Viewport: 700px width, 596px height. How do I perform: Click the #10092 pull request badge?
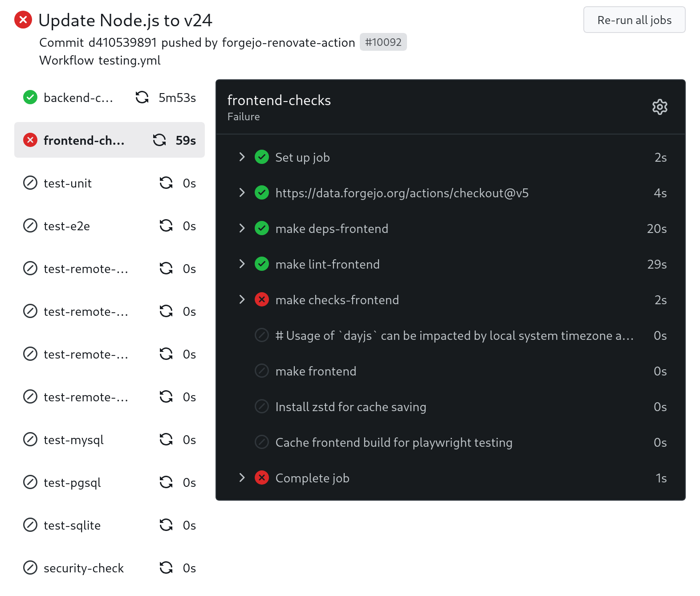[383, 42]
